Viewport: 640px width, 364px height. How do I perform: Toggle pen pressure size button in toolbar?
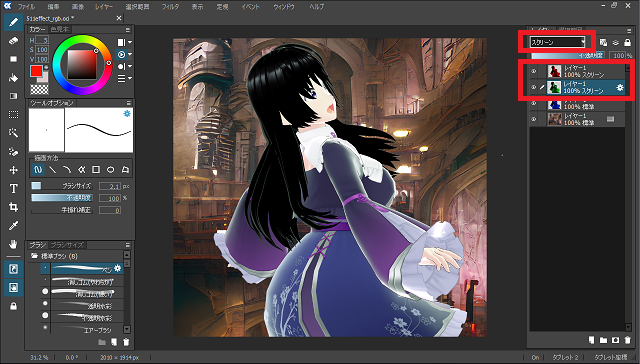[13, 269]
